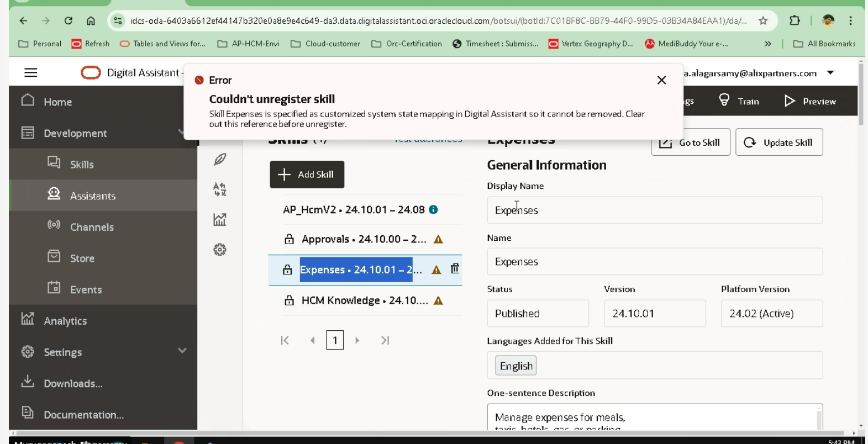The height and width of the screenshot is (444, 868).
Task: Reload the current page
Action: tap(69, 21)
